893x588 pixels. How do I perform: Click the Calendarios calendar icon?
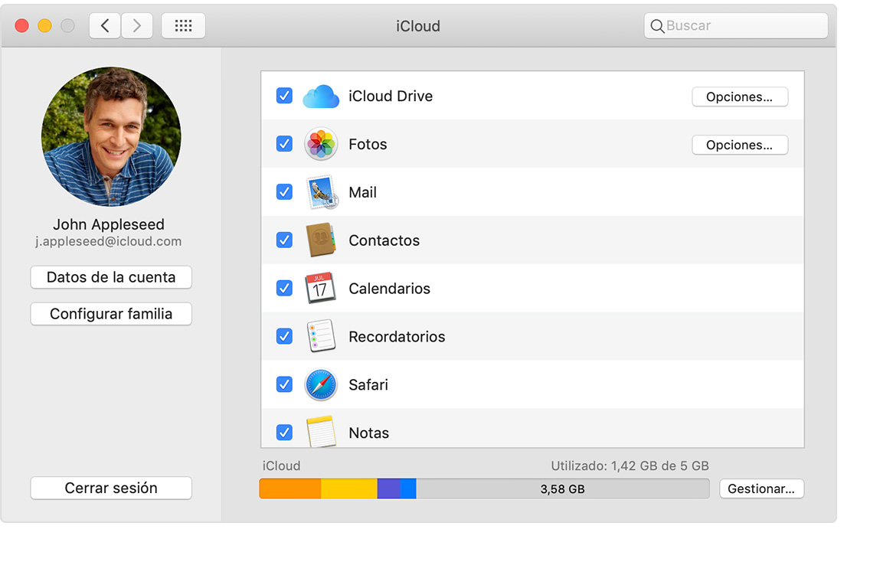point(320,288)
